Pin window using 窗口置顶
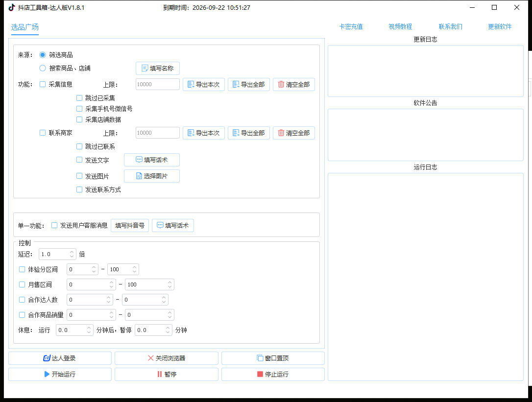The image size is (532, 402). pyautogui.click(x=273, y=358)
